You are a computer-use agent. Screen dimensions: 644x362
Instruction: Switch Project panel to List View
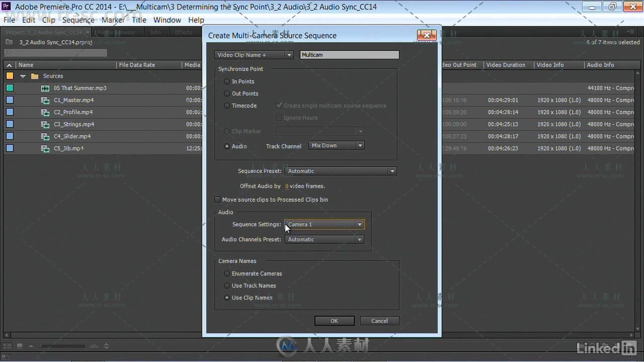point(8,346)
